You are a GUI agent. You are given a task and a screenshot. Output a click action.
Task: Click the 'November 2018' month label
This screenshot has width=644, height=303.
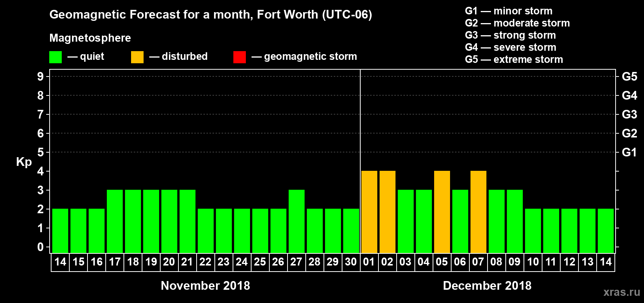pyautogui.click(x=205, y=286)
